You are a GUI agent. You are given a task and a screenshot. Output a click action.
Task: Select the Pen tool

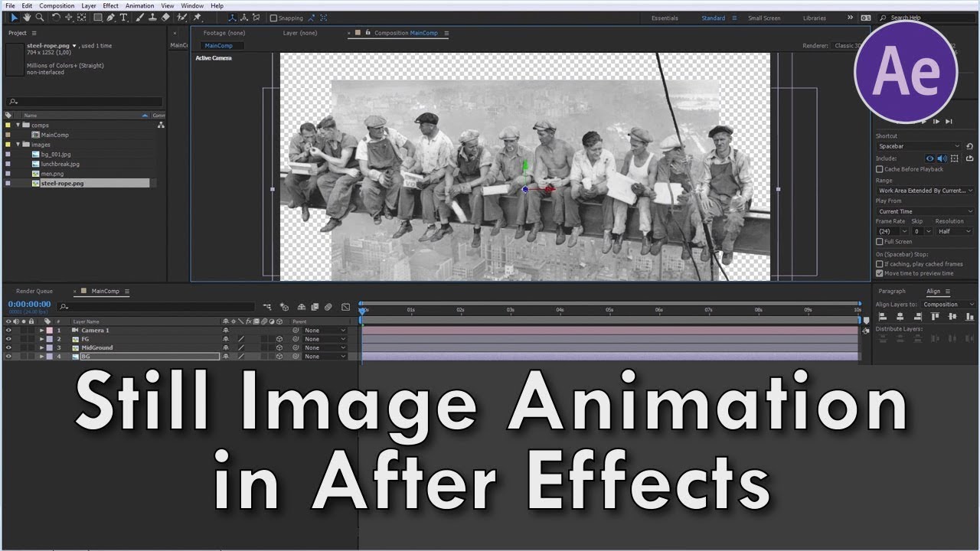[x=110, y=18]
